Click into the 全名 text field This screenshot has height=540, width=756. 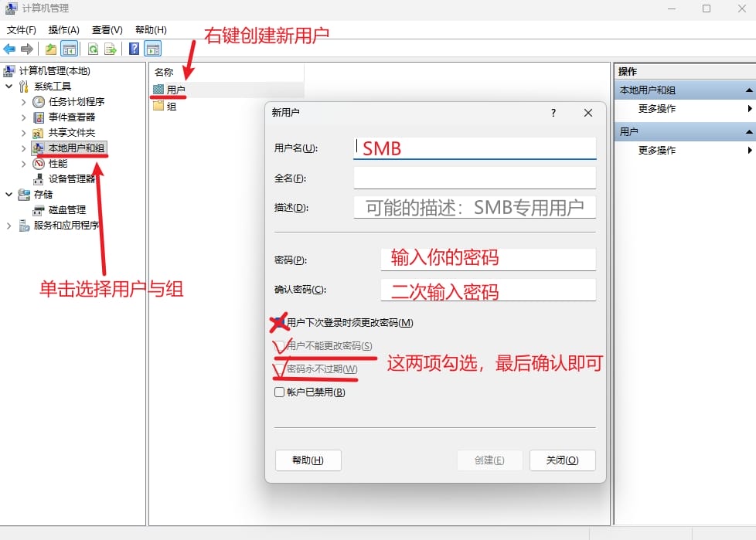(x=475, y=178)
